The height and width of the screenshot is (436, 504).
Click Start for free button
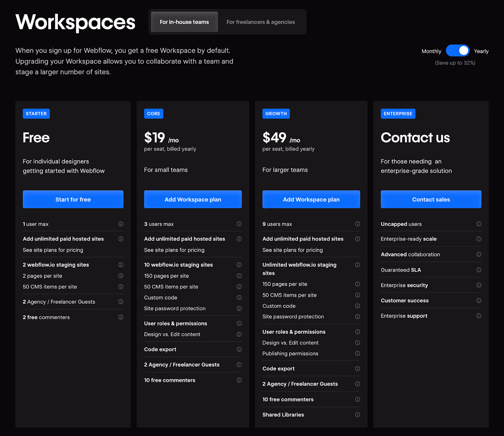pos(73,199)
